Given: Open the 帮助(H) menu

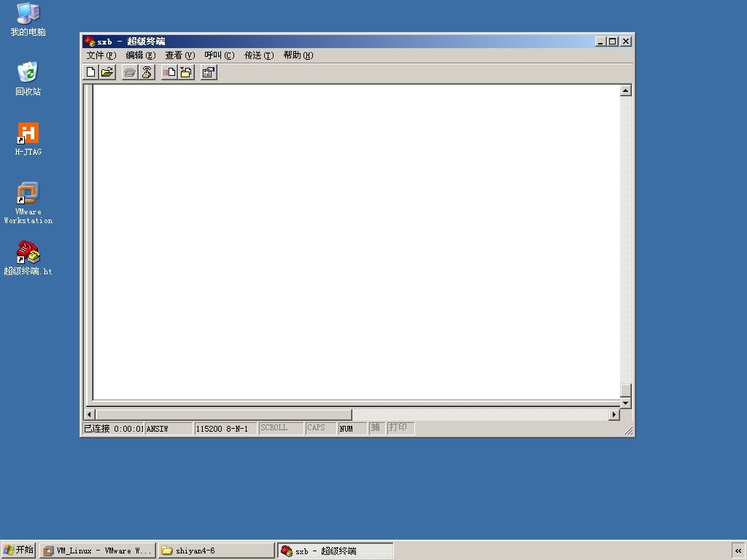Looking at the screenshot, I should coord(298,55).
